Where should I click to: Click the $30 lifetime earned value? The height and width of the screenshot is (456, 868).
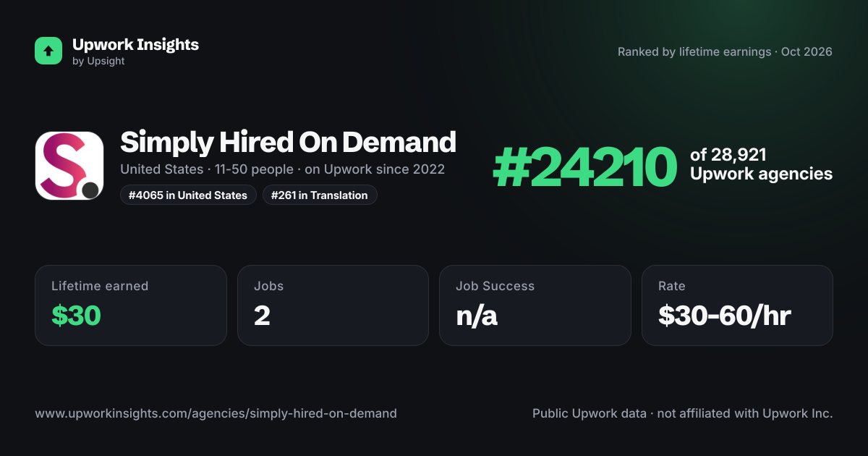point(76,316)
